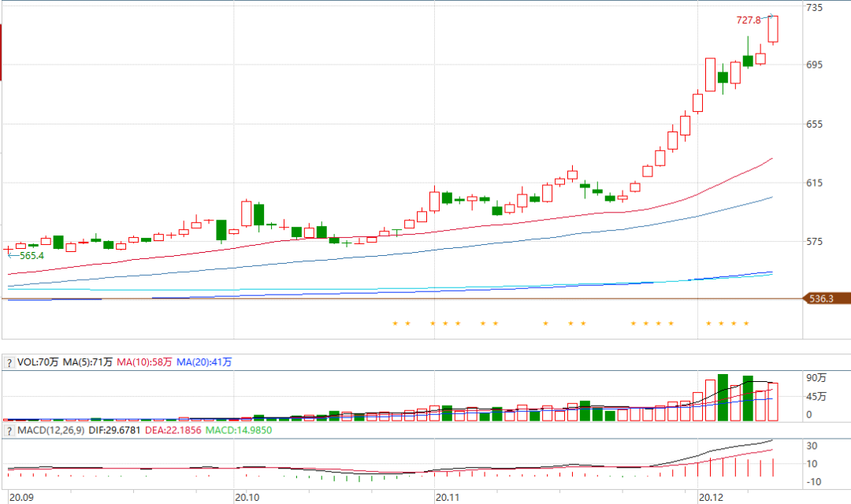Select the 20.10 date marker

pyautogui.click(x=247, y=498)
